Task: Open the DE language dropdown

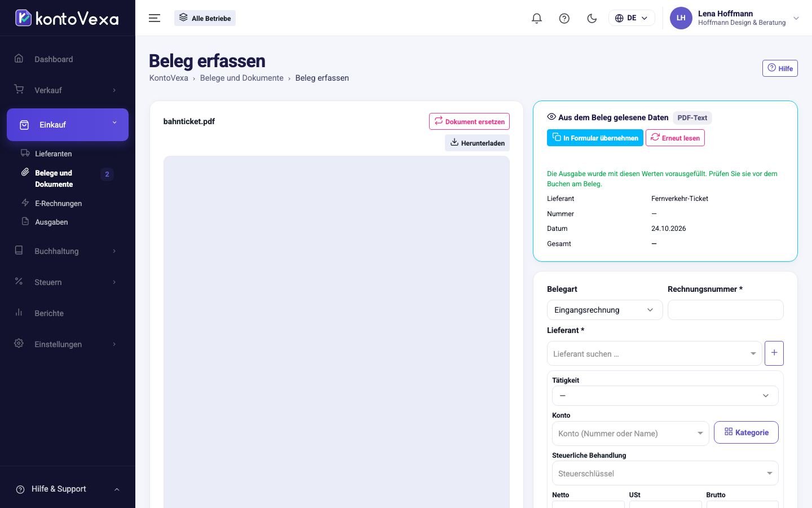Action: 632,18
